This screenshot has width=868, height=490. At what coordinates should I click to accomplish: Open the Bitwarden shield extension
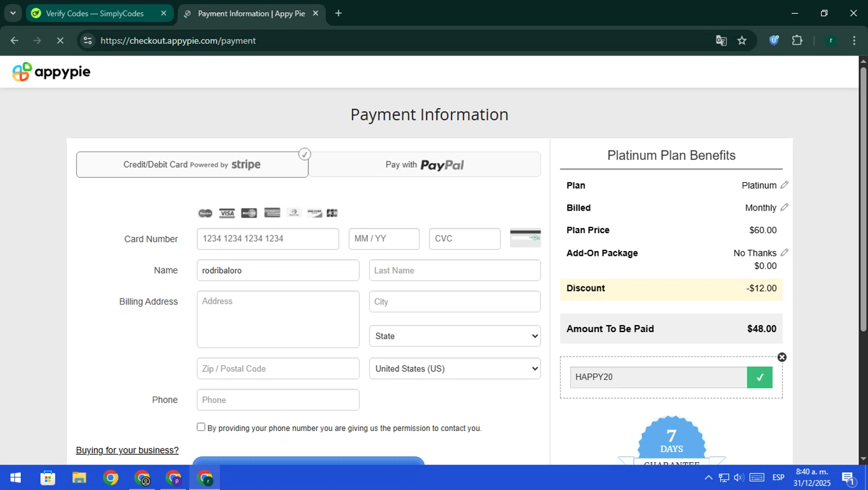tap(774, 40)
